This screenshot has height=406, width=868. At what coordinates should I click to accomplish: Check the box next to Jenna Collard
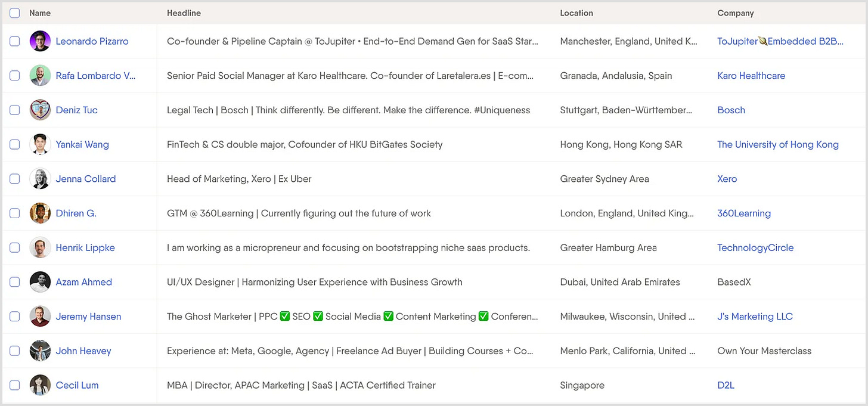[15, 179]
